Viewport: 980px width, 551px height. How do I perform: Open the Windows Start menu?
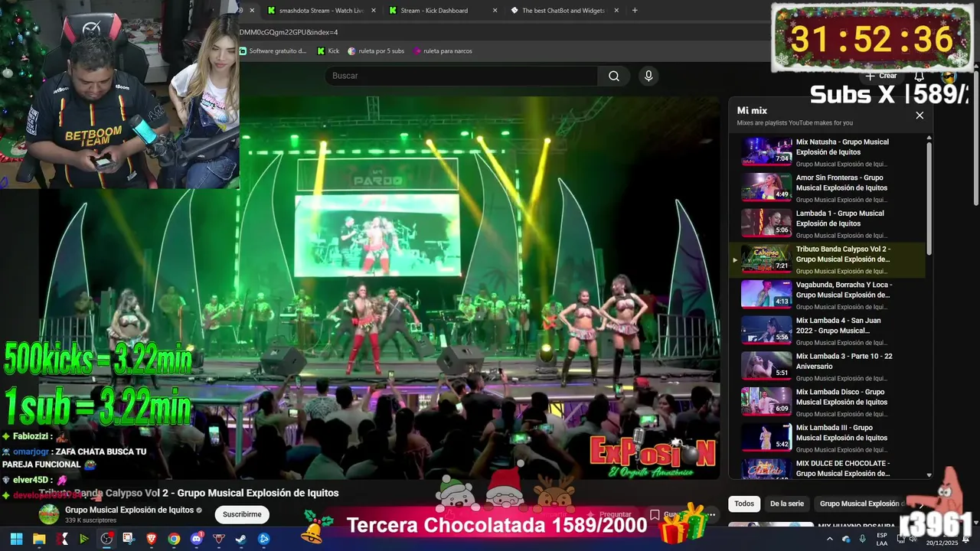tap(16, 539)
